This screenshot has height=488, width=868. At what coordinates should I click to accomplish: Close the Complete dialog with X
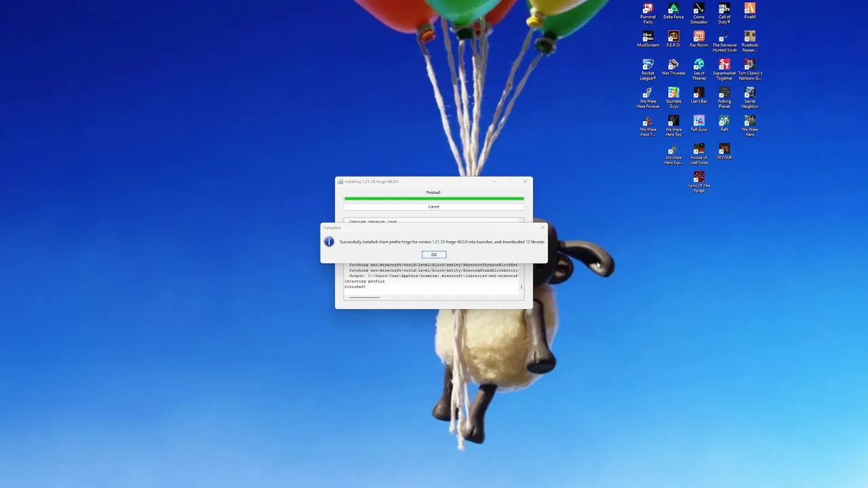[x=542, y=228]
